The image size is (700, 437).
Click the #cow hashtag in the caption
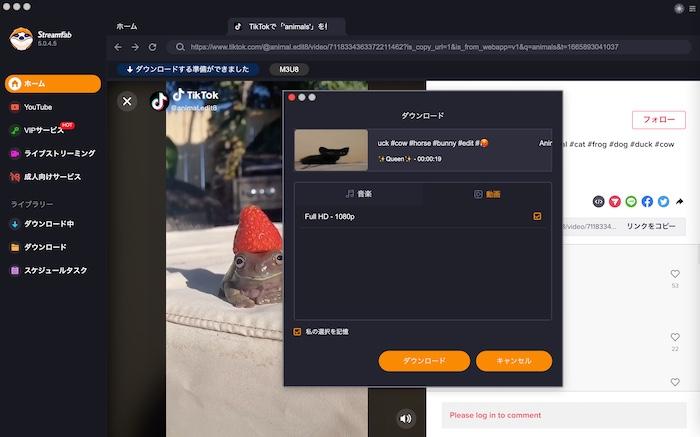[664, 144]
